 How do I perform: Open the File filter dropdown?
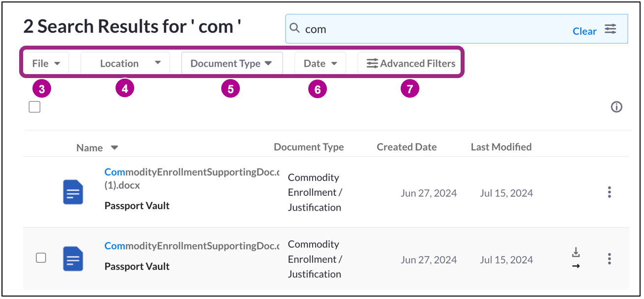click(x=46, y=63)
